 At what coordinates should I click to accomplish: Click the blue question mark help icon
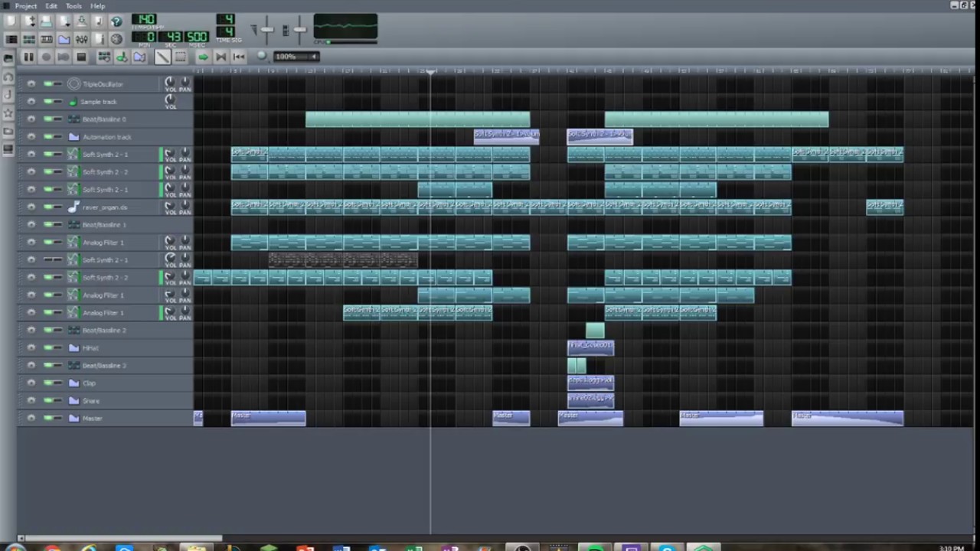coord(116,21)
